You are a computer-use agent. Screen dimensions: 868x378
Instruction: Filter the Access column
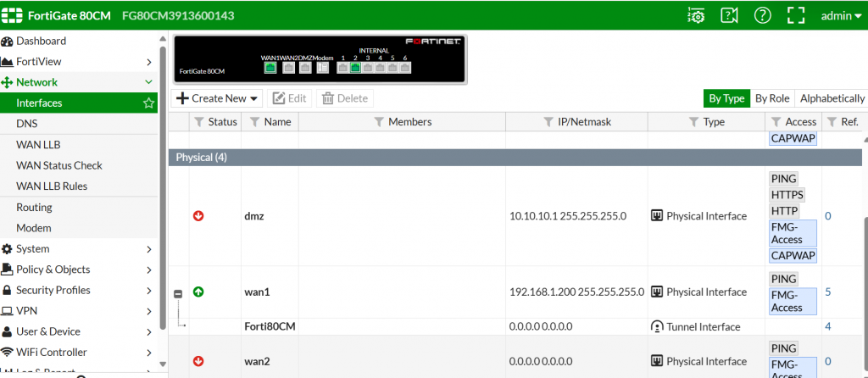point(775,122)
